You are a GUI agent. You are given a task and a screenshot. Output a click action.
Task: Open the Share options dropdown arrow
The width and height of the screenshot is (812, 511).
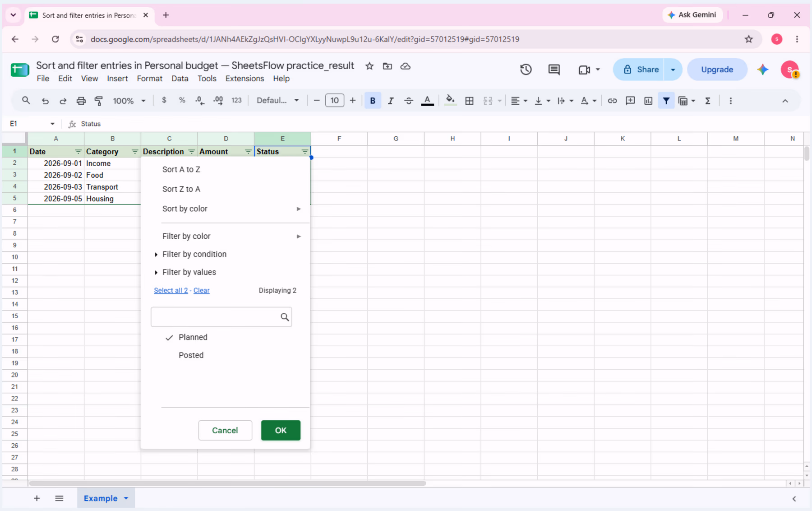(x=673, y=70)
